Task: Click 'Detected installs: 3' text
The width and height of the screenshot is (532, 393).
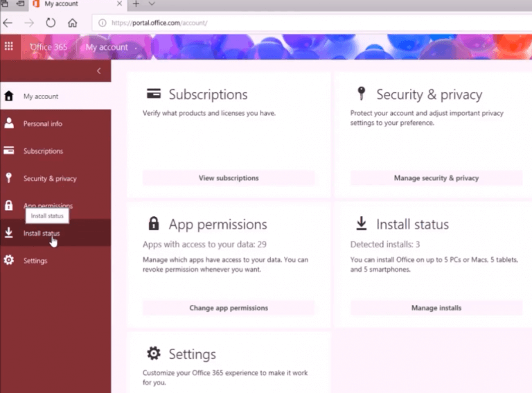Action: point(385,245)
